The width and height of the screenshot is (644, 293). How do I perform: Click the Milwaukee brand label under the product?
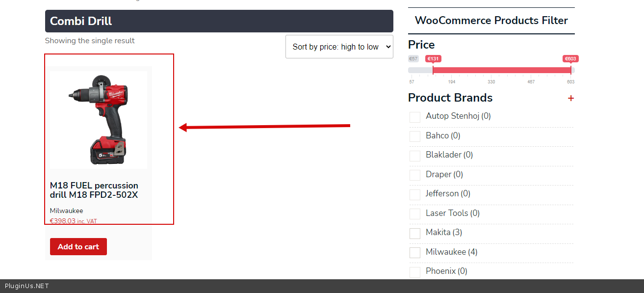tap(66, 211)
